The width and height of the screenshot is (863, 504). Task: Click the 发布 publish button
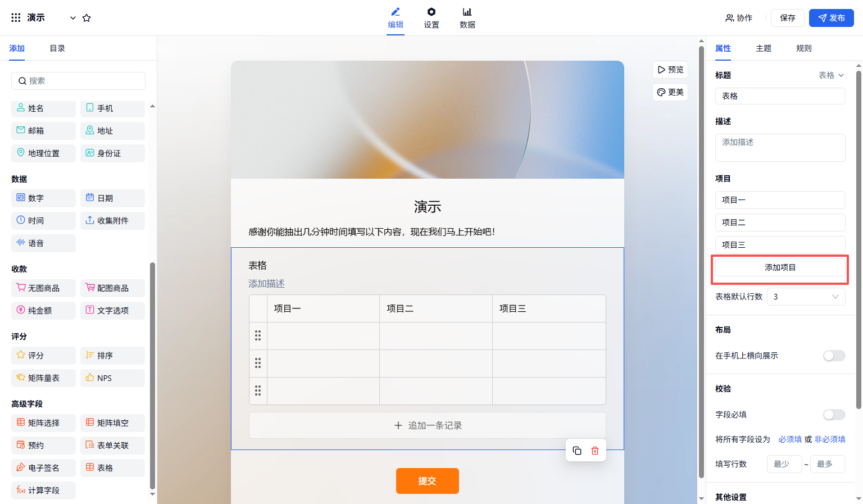click(831, 18)
